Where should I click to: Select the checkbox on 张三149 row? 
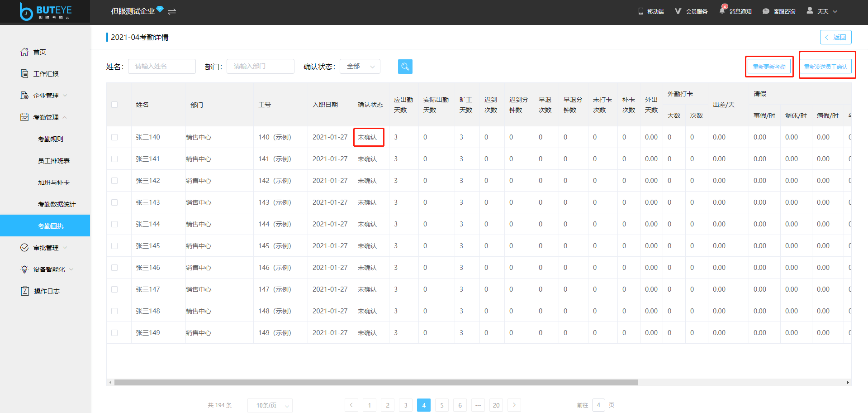tap(114, 332)
